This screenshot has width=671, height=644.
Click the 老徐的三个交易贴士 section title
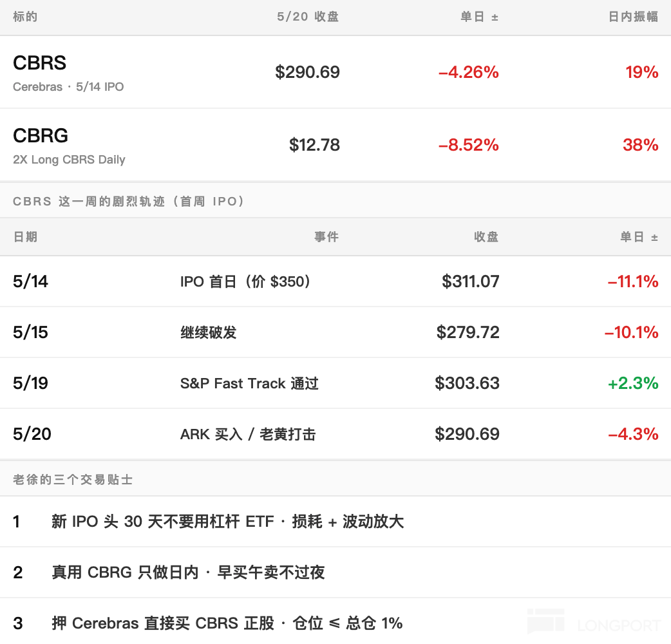click(73, 480)
